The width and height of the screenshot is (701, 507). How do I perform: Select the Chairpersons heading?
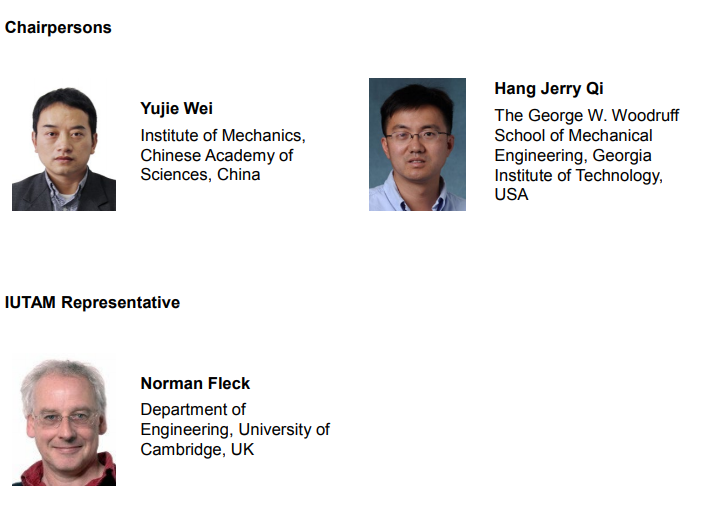coord(58,28)
